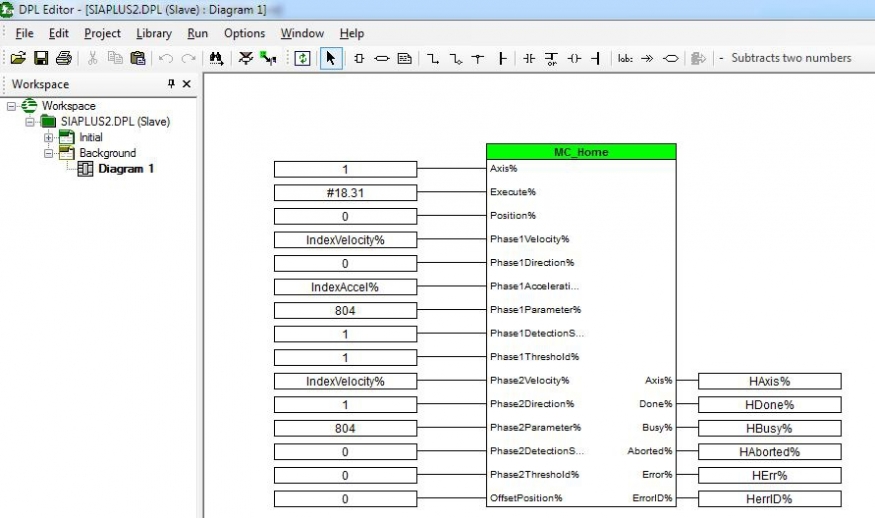
Task: Click the Open file folder icon
Action: (x=18, y=58)
